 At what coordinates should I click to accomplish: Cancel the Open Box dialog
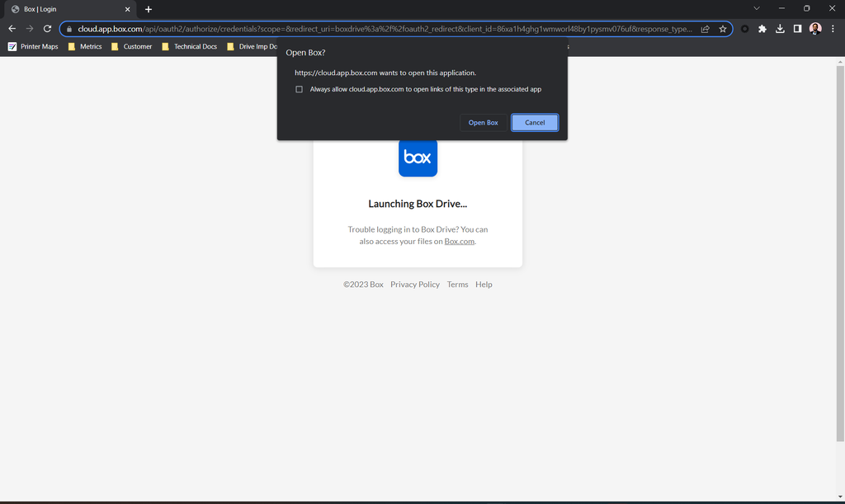pos(535,122)
